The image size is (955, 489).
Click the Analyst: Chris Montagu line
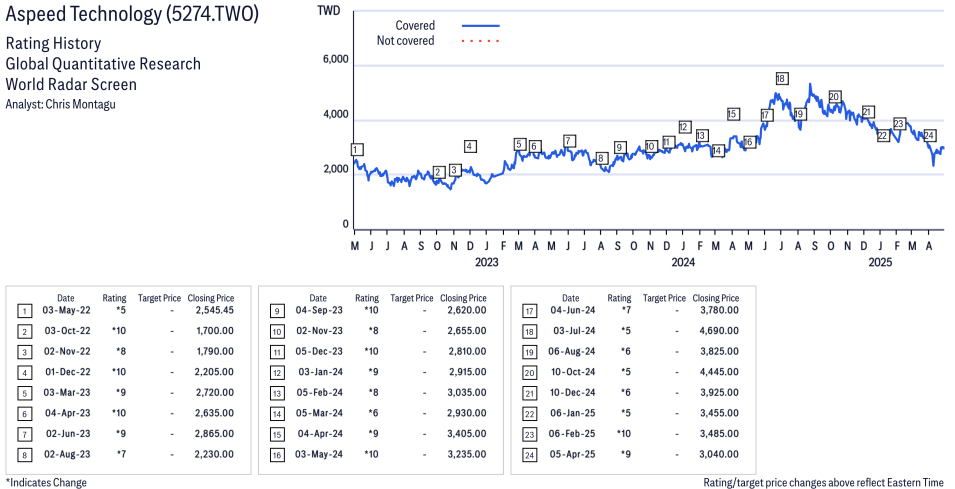click(x=60, y=104)
